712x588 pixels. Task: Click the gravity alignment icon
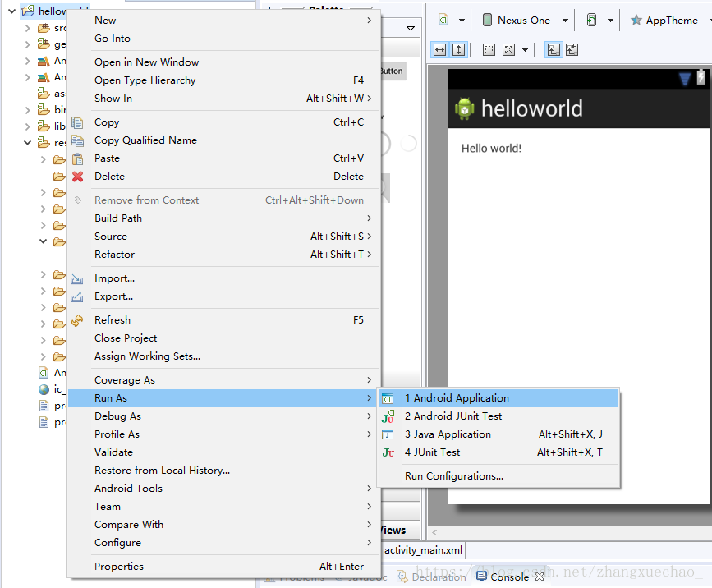click(x=508, y=50)
